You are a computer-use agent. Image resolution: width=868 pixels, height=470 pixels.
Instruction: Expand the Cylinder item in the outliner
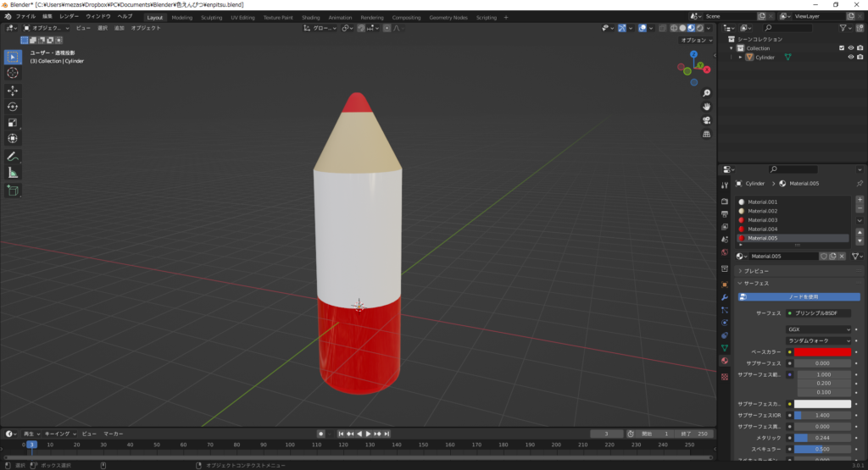click(x=740, y=58)
